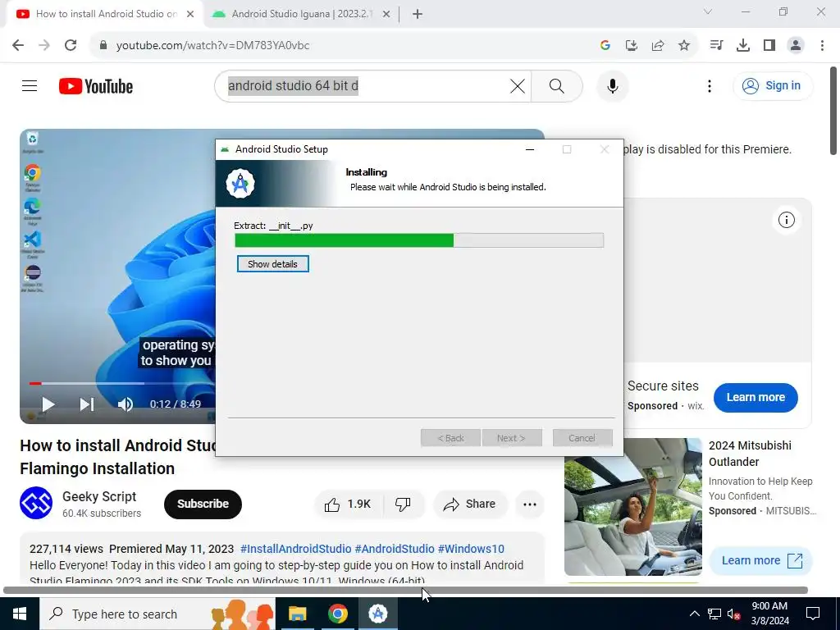The height and width of the screenshot is (630, 840).
Task: Open the Mitsubishi Outlander ad thumbnail
Action: (x=632, y=507)
